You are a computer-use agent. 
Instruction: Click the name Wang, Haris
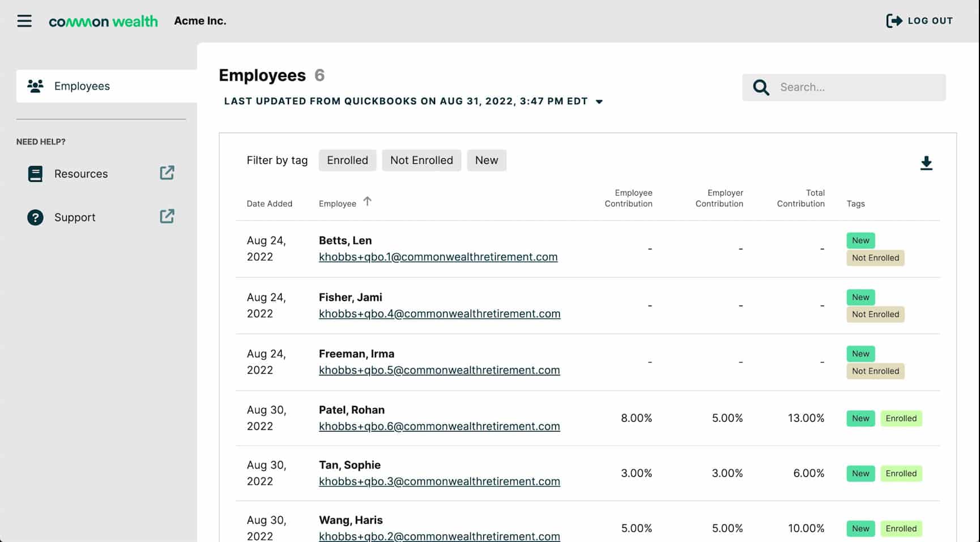[351, 520]
